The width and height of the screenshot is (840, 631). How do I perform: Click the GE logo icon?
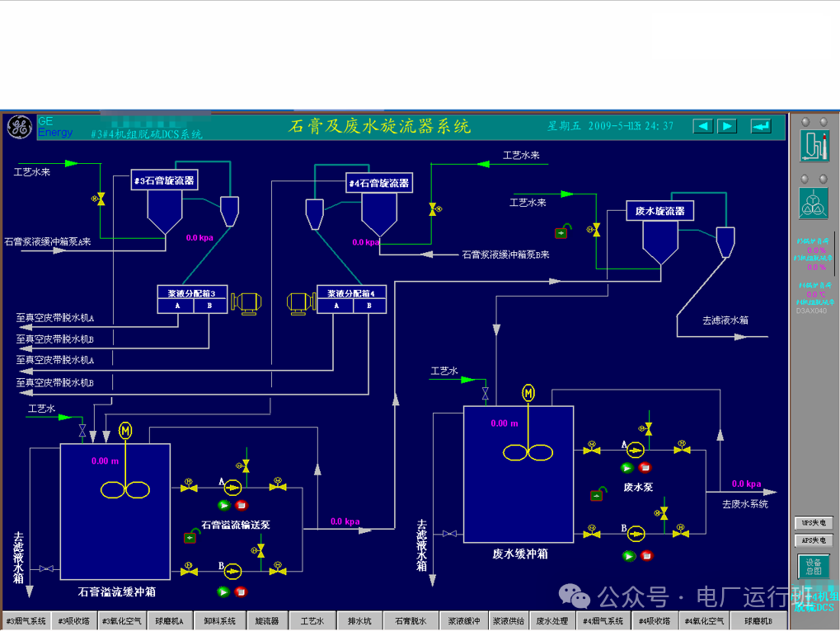coord(19,128)
